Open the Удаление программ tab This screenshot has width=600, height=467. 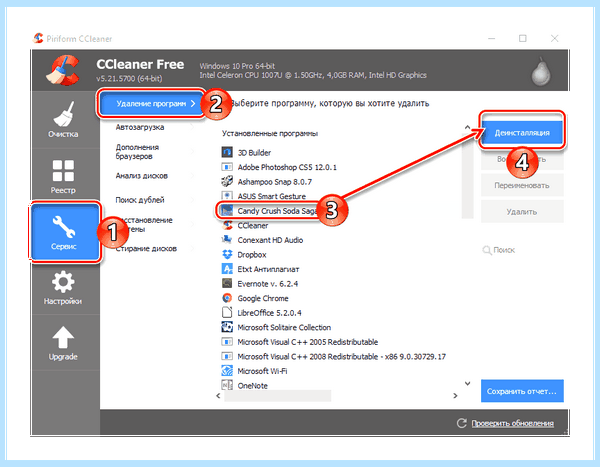pyautogui.click(x=151, y=103)
